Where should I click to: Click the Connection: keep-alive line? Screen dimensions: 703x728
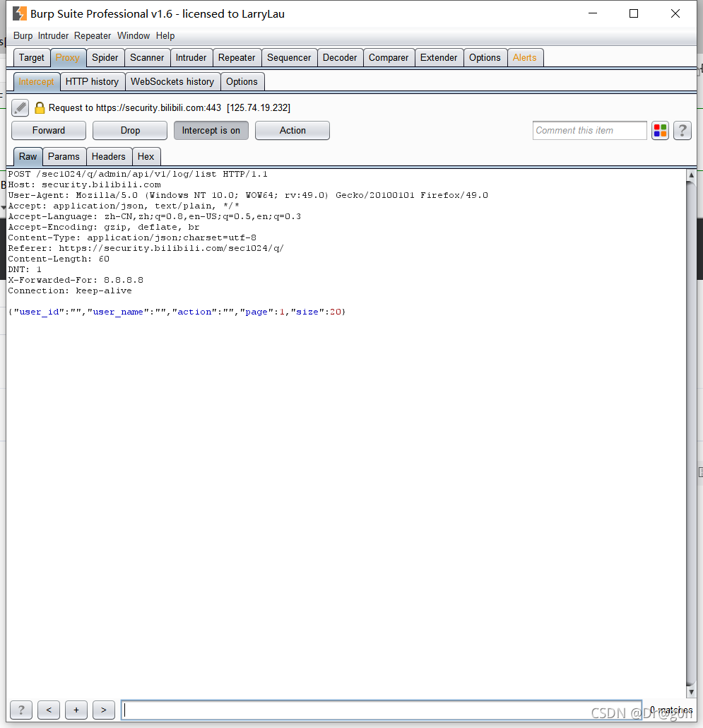pos(70,290)
